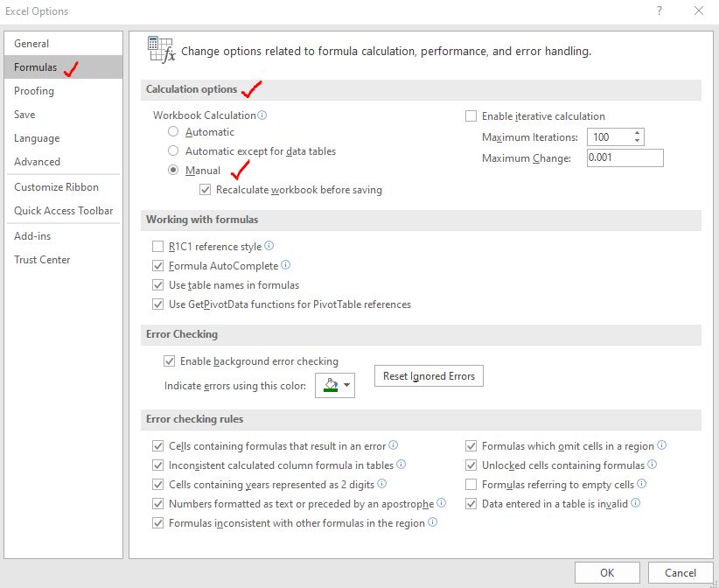Image resolution: width=719 pixels, height=588 pixels.
Task: Open the General options category
Action: [63, 44]
